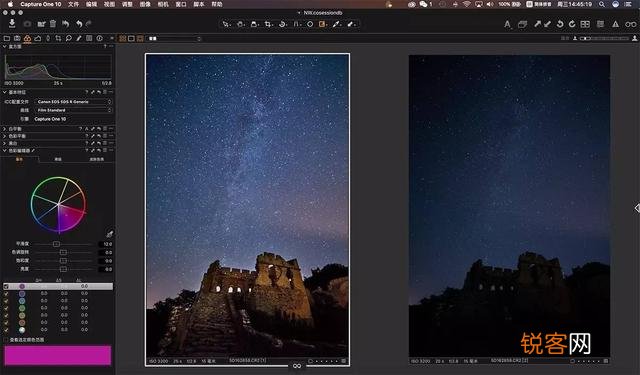
Task: Open the Film Standard curve dropdown
Action: pyautogui.click(x=74, y=110)
